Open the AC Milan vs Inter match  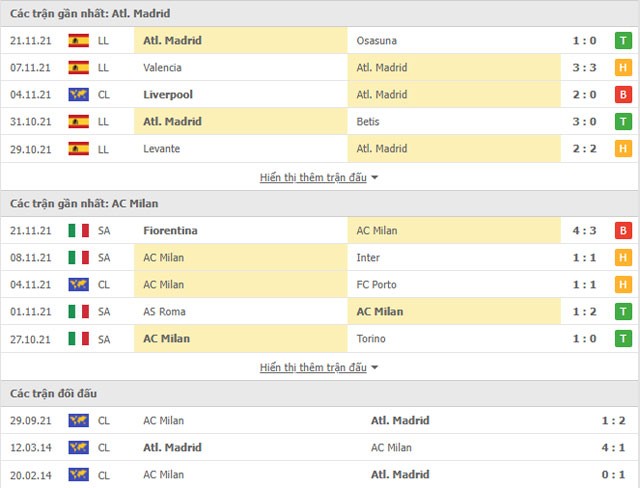(320, 257)
